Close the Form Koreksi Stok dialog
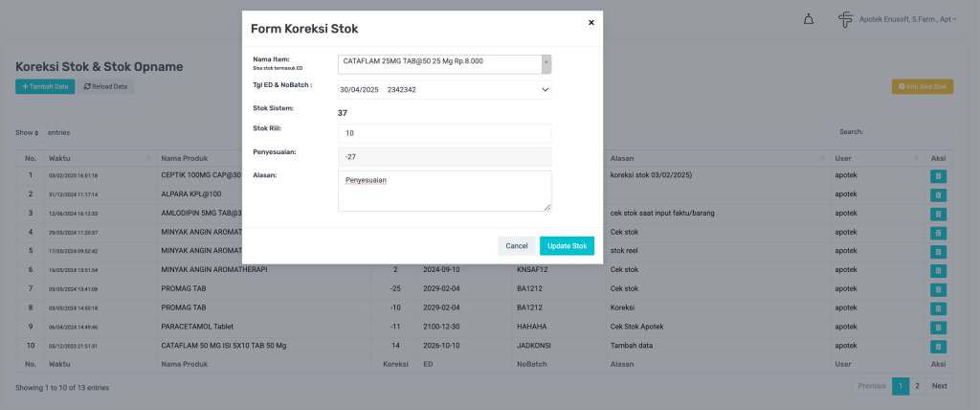Image resolution: width=980 pixels, height=410 pixels. point(590,22)
